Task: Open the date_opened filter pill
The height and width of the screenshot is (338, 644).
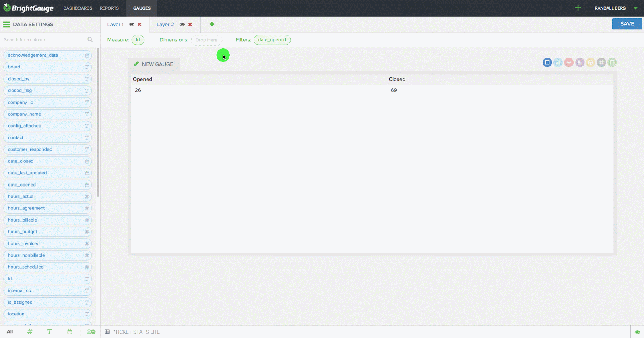Action: pos(272,40)
